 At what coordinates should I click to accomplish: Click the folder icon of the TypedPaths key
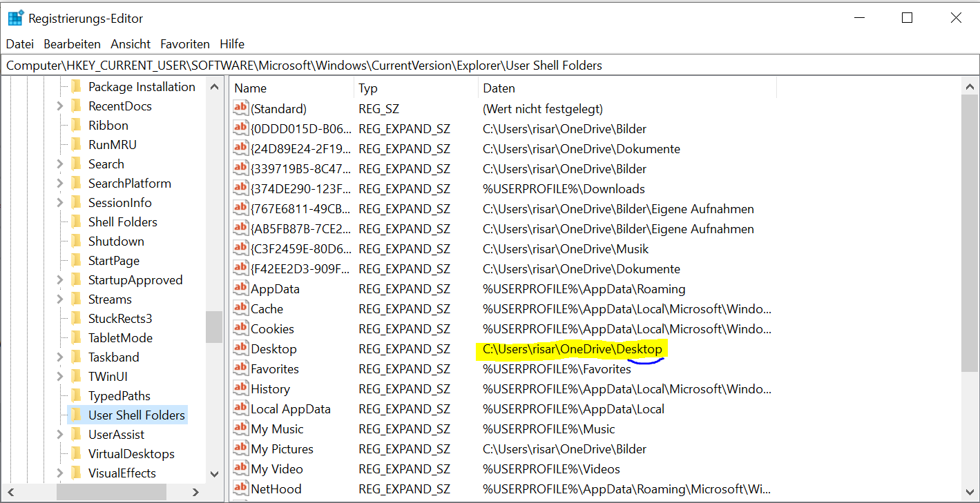(x=76, y=396)
